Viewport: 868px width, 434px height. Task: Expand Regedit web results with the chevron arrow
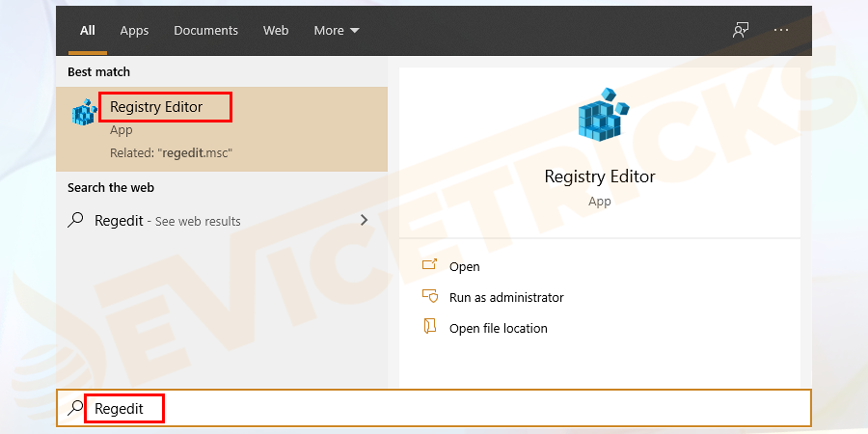[364, 220]
